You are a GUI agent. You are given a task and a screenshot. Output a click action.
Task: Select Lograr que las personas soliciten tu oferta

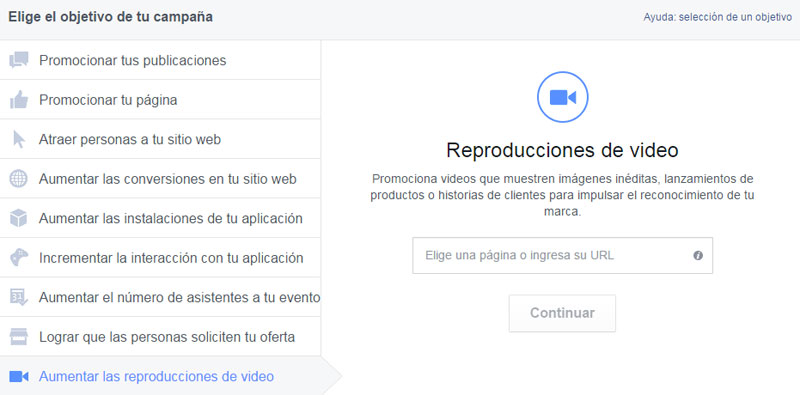pos(160,337)
